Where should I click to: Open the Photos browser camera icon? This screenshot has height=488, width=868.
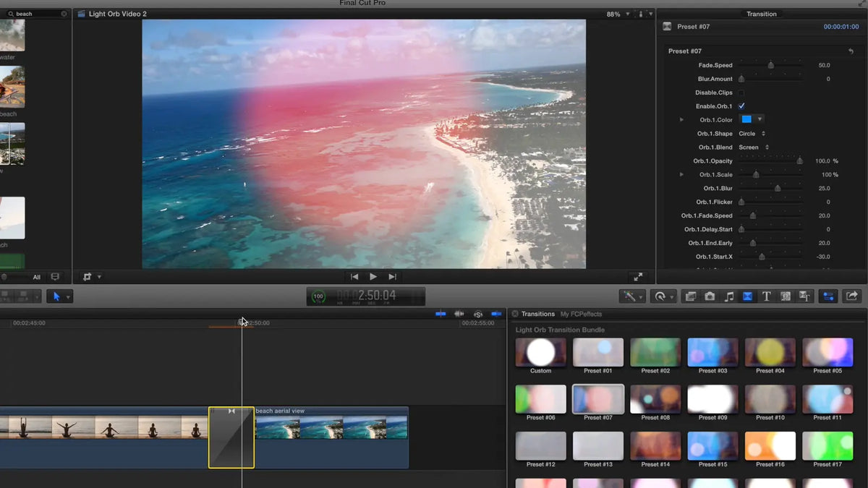pos(710,296)
